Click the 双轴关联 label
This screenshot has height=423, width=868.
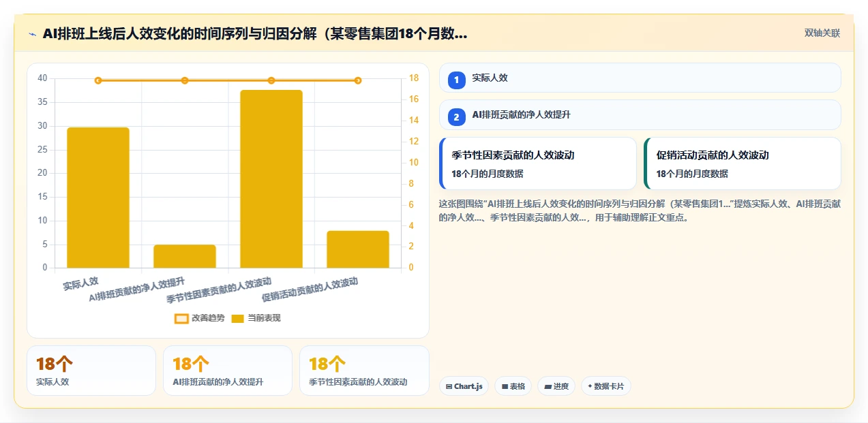(x=822, y=33)
